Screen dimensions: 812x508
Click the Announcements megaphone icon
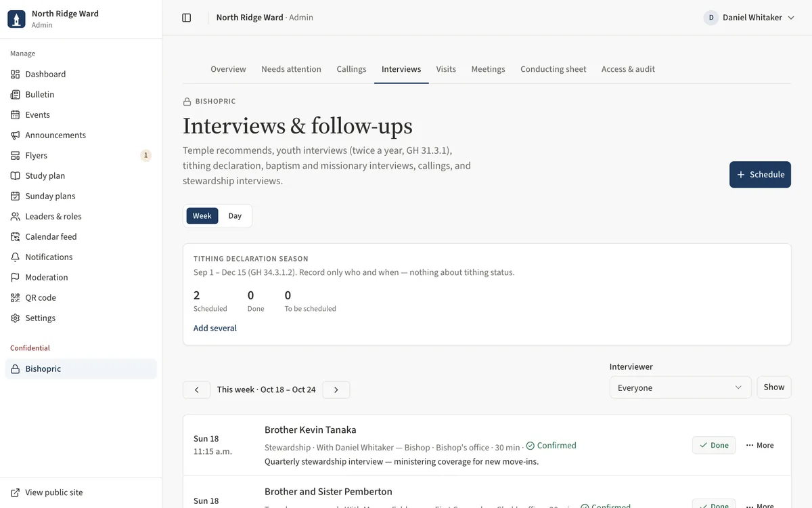[15, 135]
